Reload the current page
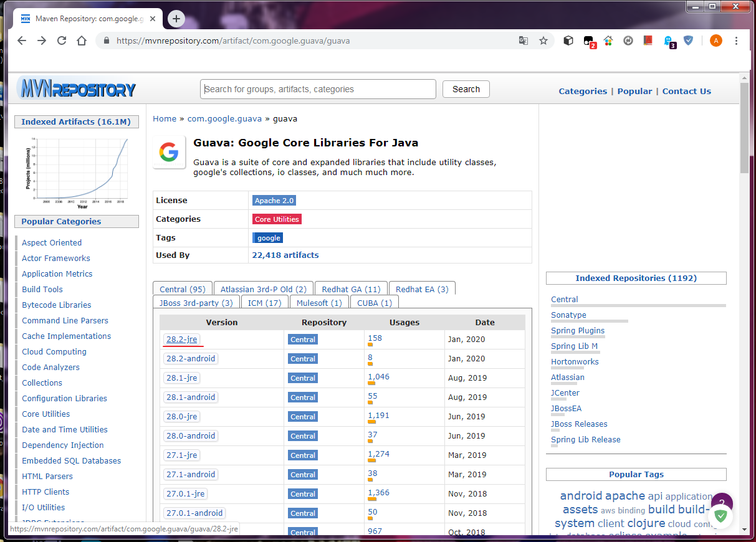This screenshot has width=756, height=542. (62, 40)
